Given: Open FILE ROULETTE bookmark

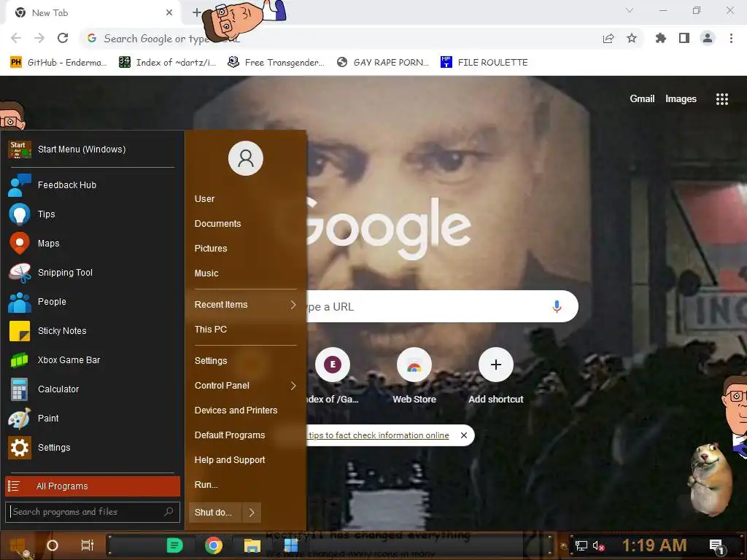Looking at the screenshot, I should click(484, 63).
